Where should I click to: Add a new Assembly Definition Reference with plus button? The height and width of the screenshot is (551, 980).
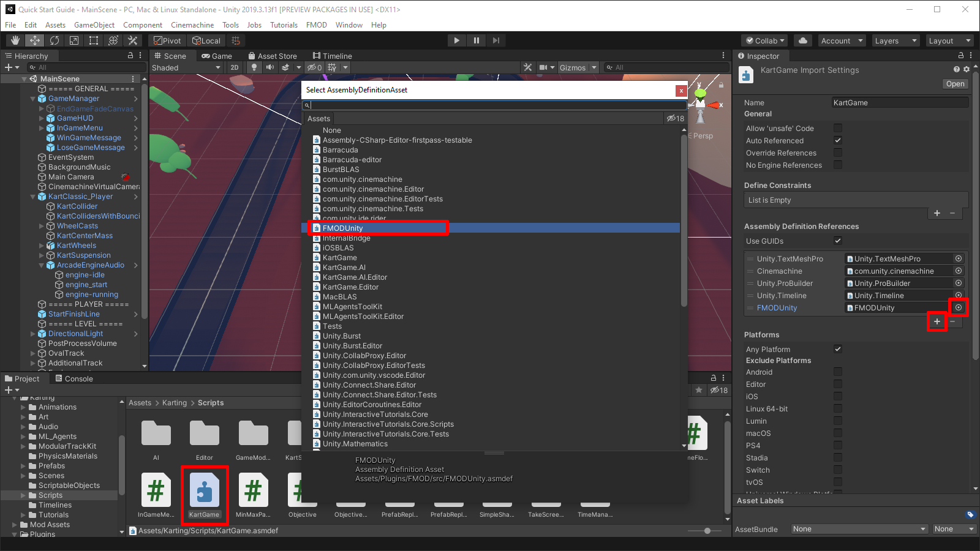point(937,321)
